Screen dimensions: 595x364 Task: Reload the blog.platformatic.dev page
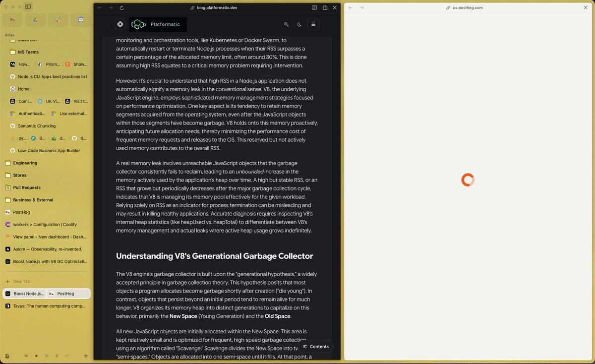point(122,8)
